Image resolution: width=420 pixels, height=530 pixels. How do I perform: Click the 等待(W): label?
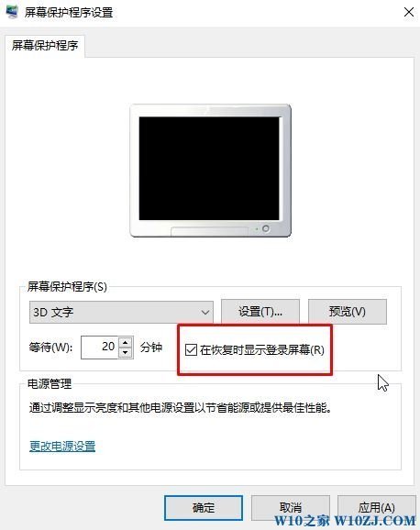point(50,348)
